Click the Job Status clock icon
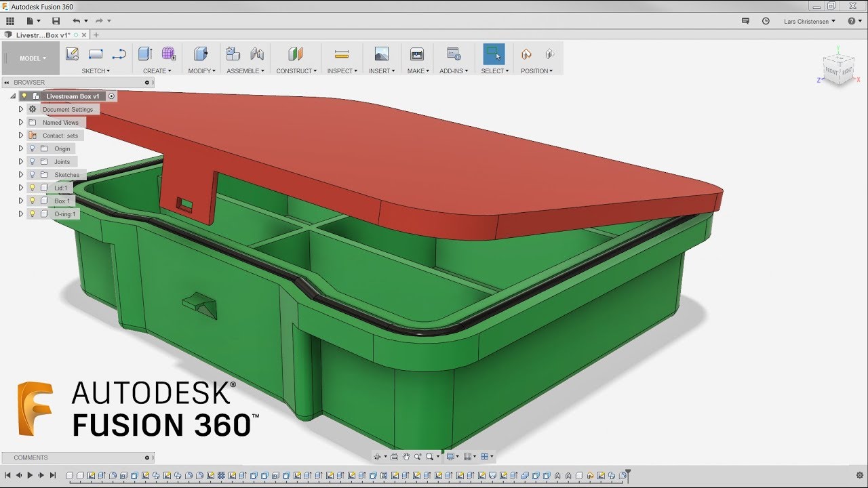 coord(766,21)
